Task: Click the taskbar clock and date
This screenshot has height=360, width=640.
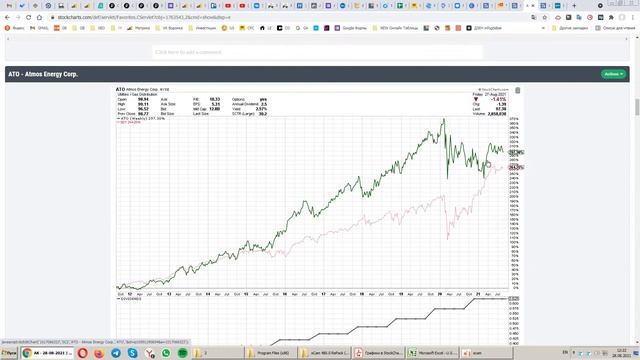Action: (621, 353)
